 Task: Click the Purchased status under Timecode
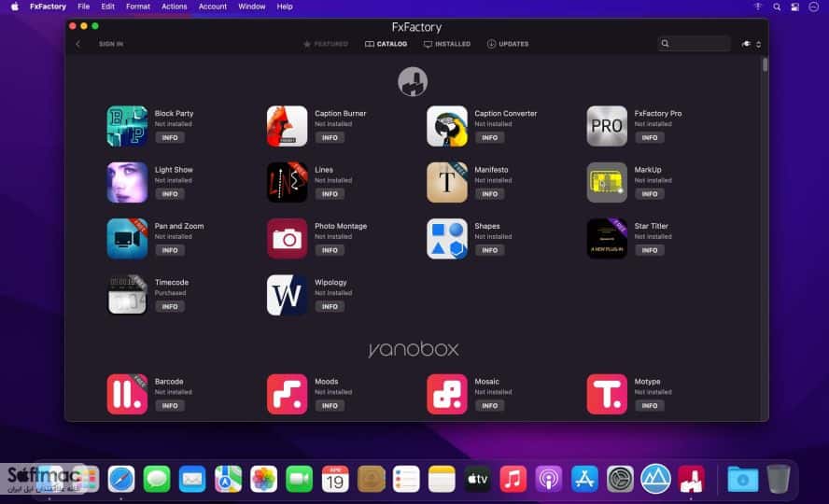click(x=170, y=293)
